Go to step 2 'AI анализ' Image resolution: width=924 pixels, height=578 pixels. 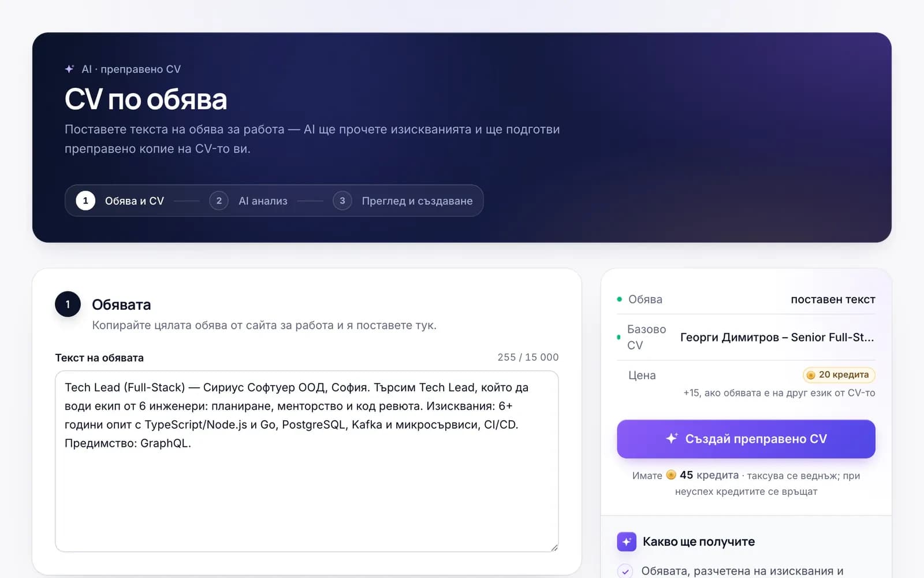click(x=248, y=201)
